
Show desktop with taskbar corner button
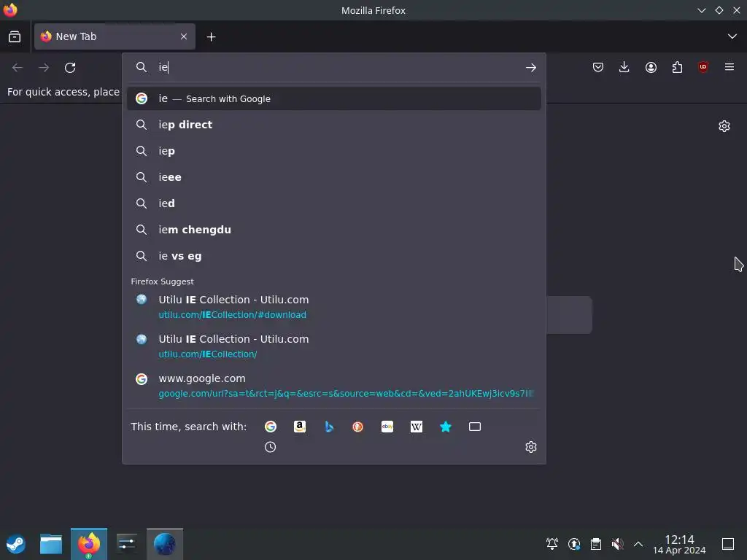tap(728, 544)
